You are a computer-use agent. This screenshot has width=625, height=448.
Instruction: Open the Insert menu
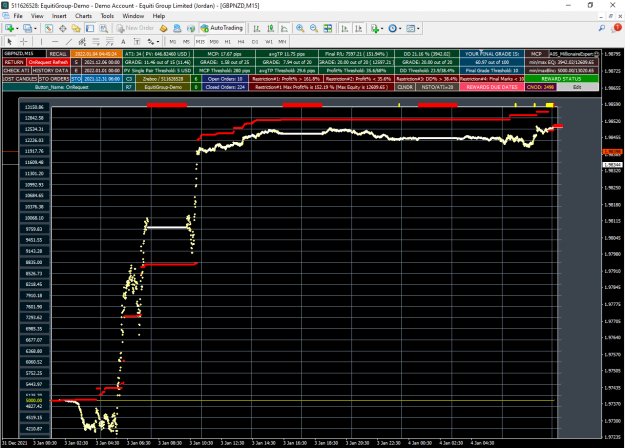coord(59,16)
